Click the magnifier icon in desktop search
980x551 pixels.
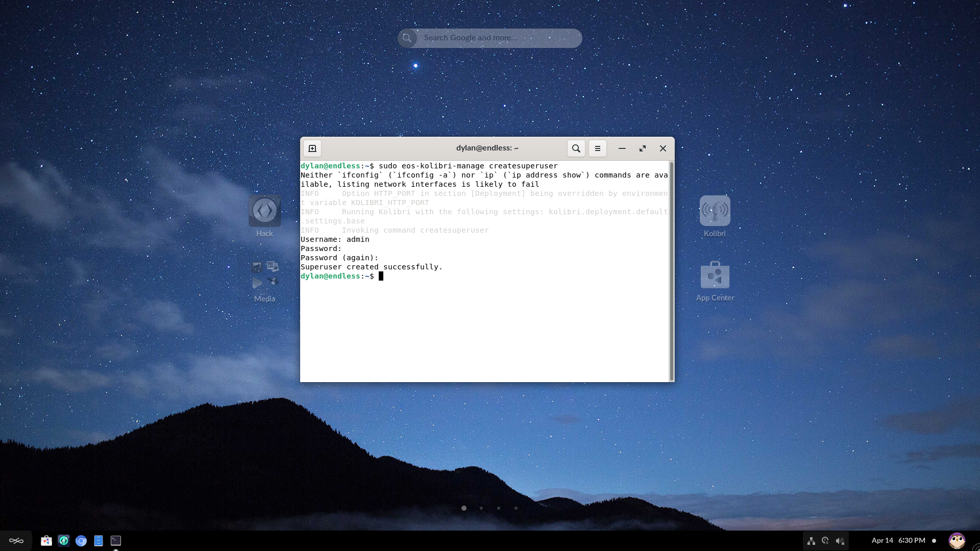[407, 38]
